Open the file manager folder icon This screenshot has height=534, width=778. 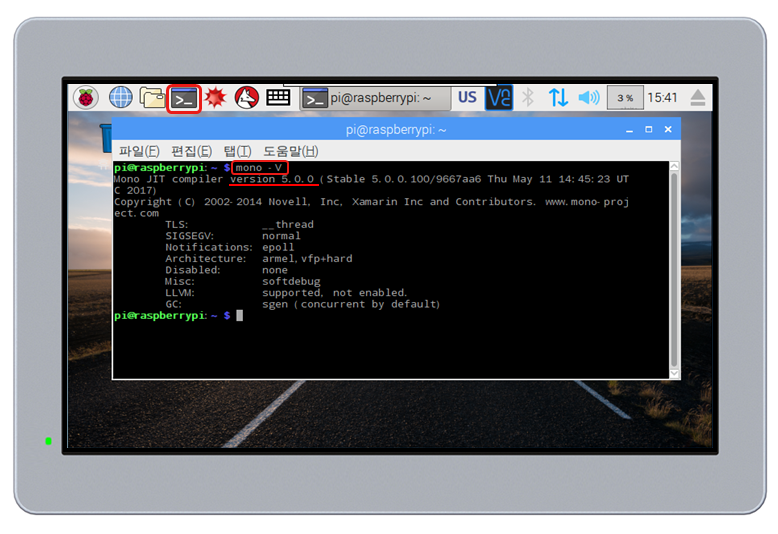point(152,97)
